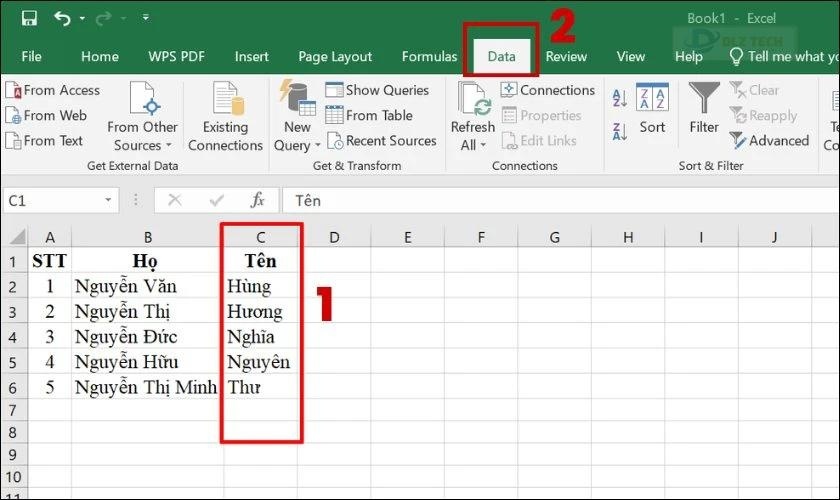Switch to the Insert tab
The image size is (840, 500).
251,56
